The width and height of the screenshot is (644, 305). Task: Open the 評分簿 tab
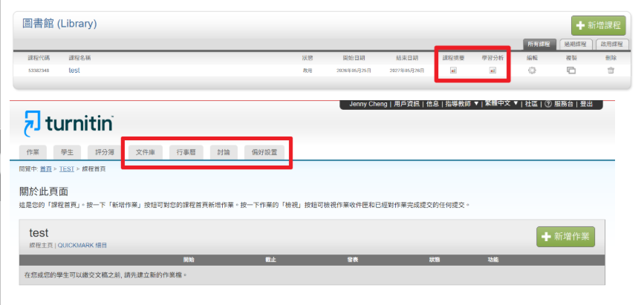[105, 152]
